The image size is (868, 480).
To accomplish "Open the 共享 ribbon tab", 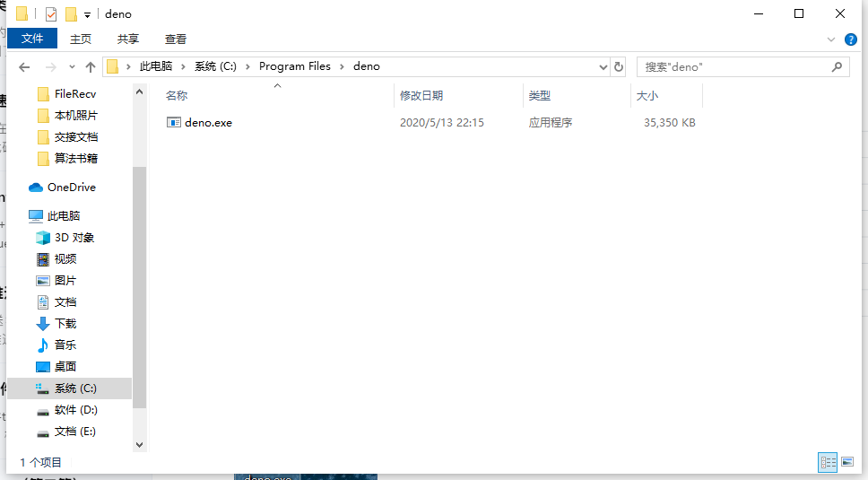I will 128,39.
